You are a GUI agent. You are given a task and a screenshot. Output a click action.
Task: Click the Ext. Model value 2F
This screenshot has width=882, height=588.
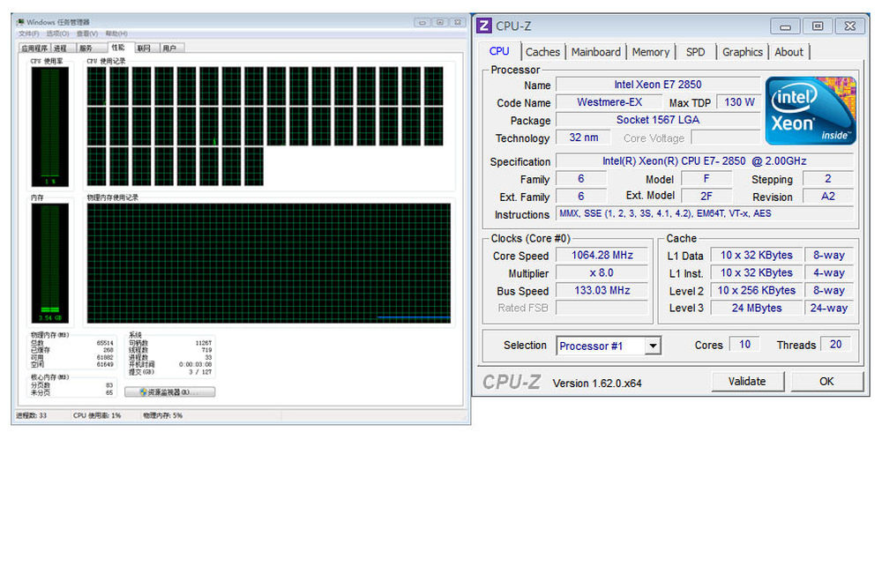(x=706, y=197)
